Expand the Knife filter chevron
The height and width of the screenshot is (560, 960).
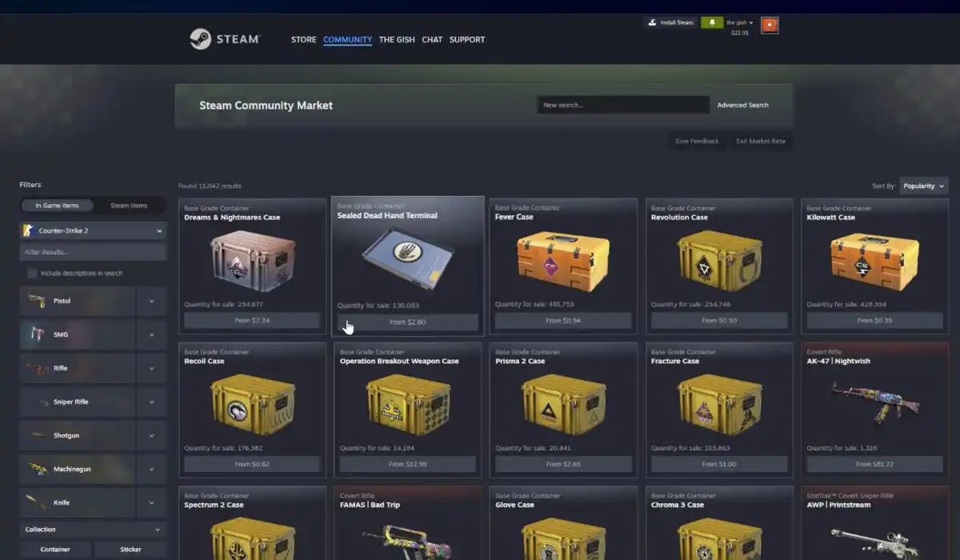(x=151, y=502)
